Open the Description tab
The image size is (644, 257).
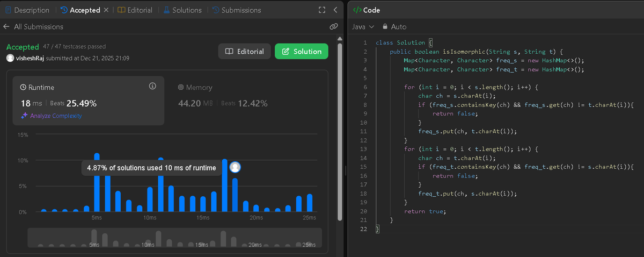click(27, 10)
